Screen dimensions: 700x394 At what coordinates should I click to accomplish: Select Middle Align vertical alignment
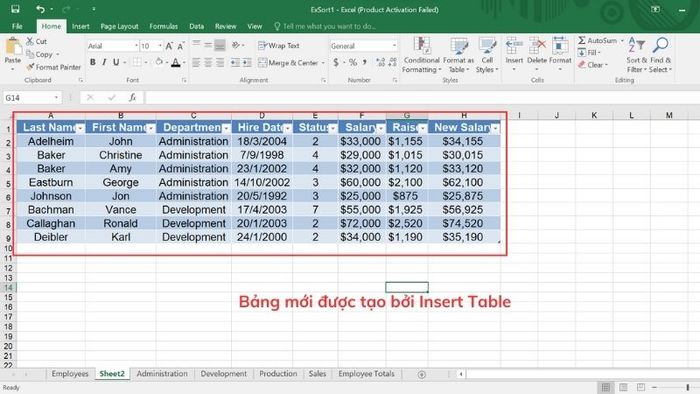point(208,45)
